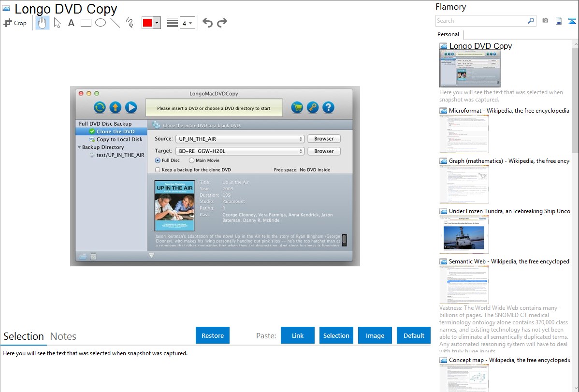Open the Microformat Wikipedia snapshot
The width and height of the screenshot is (579, 392).
tap(464, 134)
